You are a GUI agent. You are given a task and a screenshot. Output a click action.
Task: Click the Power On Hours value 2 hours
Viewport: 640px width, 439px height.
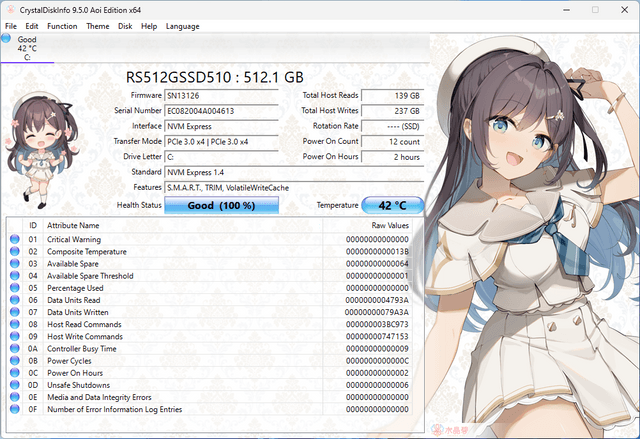tap(393, 157)
